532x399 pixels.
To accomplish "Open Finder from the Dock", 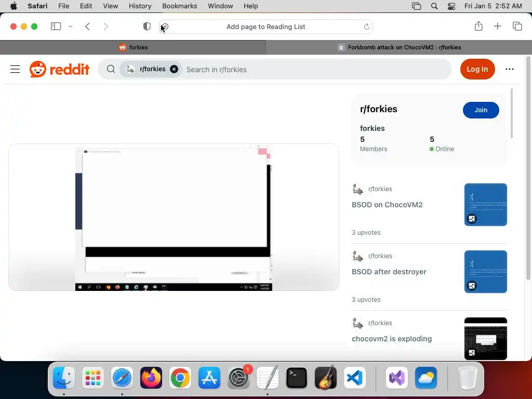I will tap(64, 378).
